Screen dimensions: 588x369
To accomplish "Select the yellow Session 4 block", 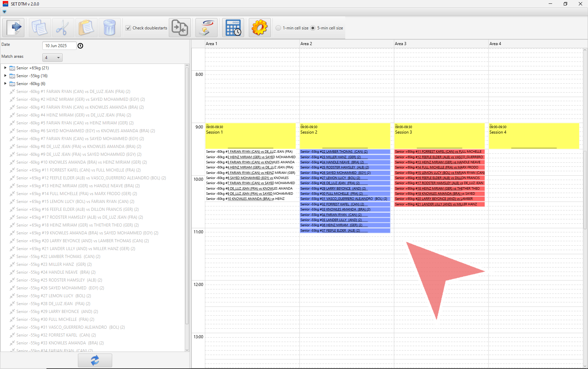I will [x=534, y=136].
